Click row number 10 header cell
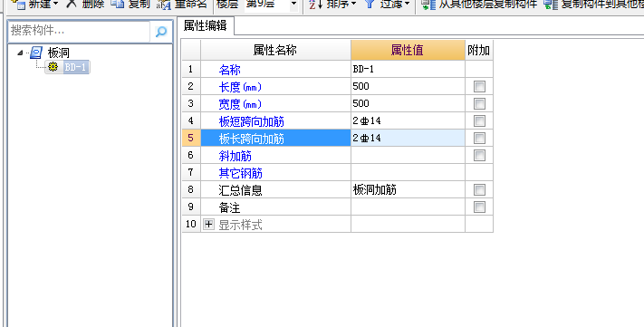 click(x=191, y=225)
